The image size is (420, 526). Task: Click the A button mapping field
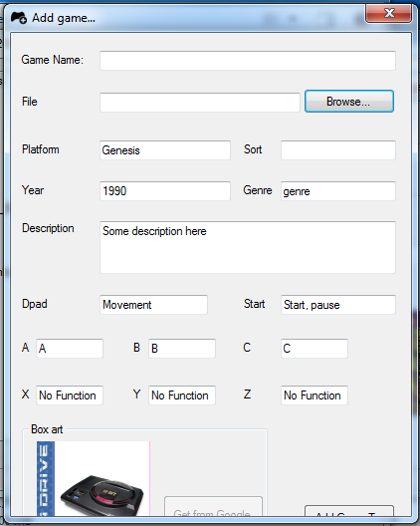pos(70,349)
